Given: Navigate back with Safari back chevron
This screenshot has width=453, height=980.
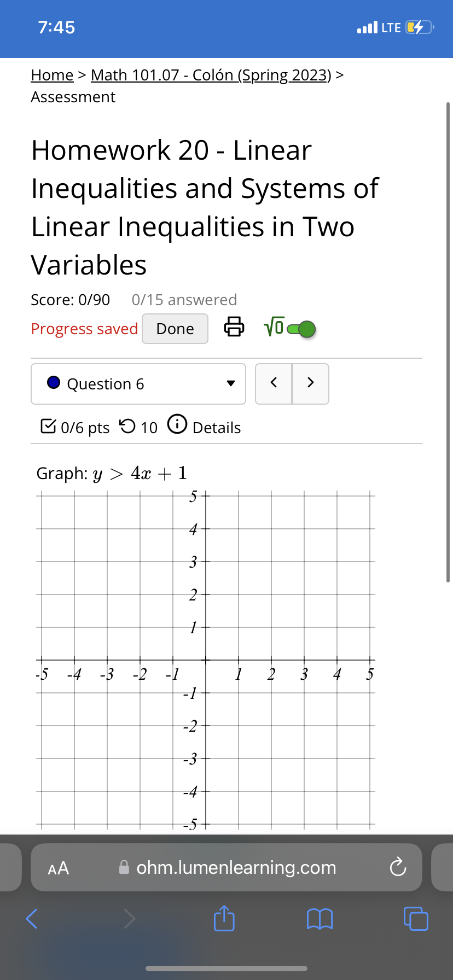Looking at the screenshot, I should coord(32,919).
